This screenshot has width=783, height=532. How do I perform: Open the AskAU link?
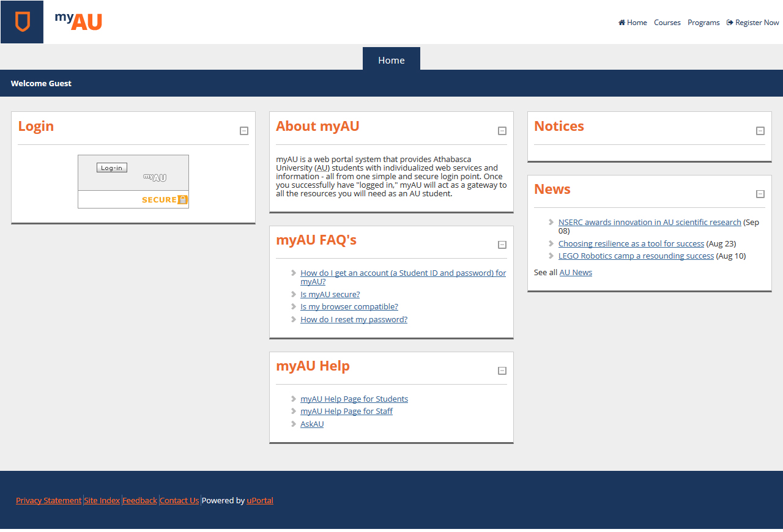[312, 424]
